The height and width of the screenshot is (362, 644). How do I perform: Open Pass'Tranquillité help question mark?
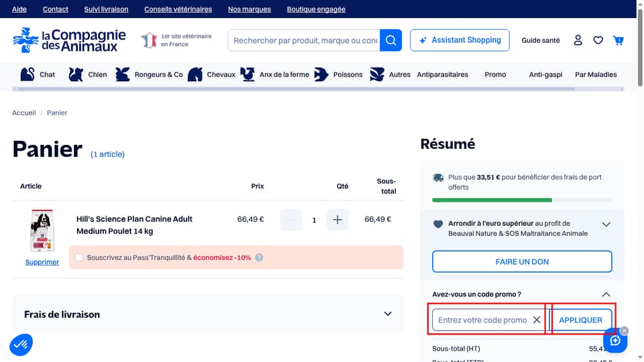pos(259,257)
